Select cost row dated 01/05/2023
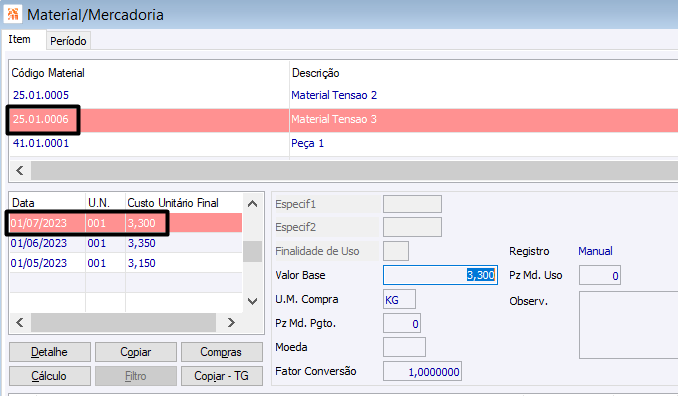This screenshot has width=678, height=396. [126, 263]
